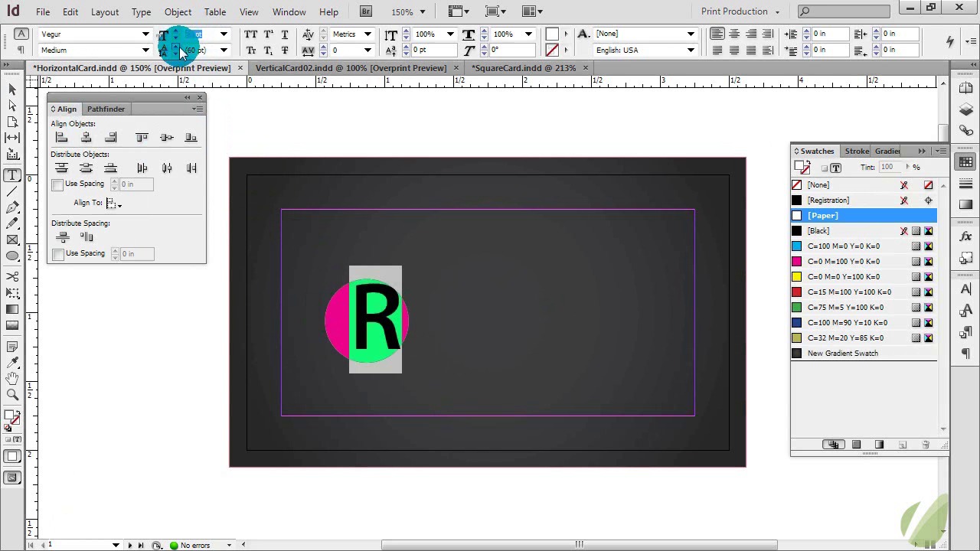
Task: Open the language English: USA dropdown
Action: (x=690, y=51)
